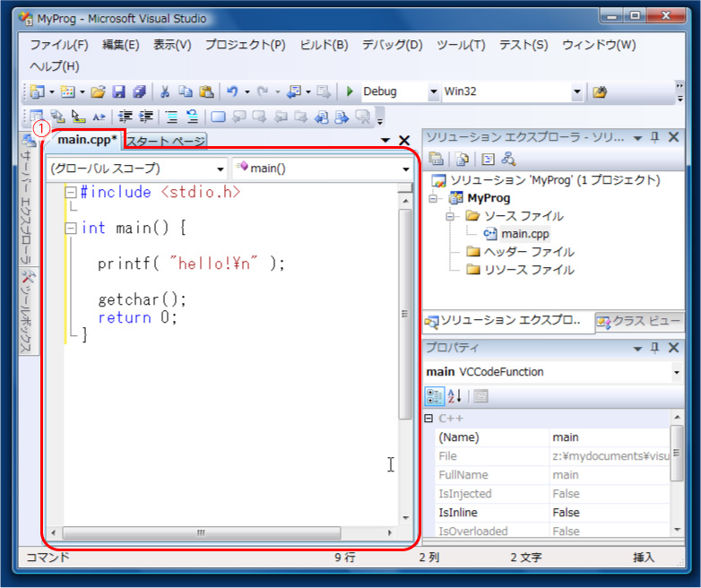Click the Paste clipboard icon

point(206,91)
